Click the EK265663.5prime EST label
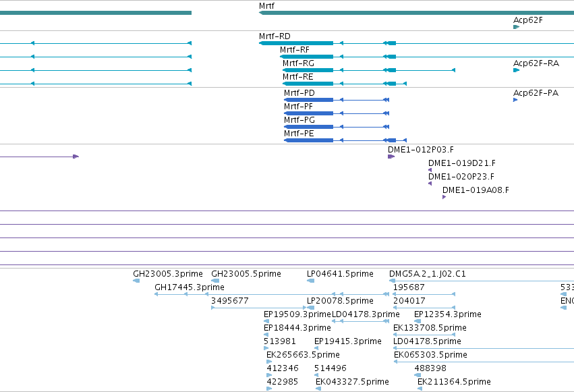This screenshot has width=574, height=392. pos(303,355)
